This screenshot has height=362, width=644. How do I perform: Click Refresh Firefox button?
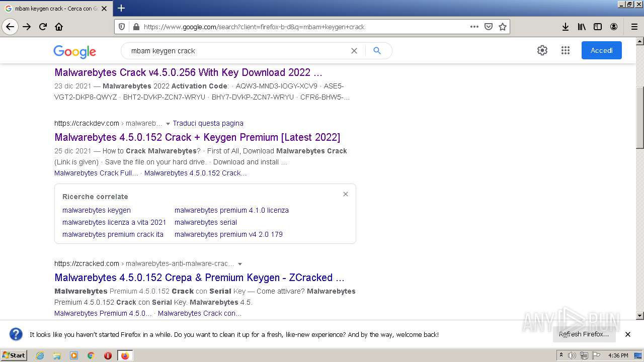(584, 334)
